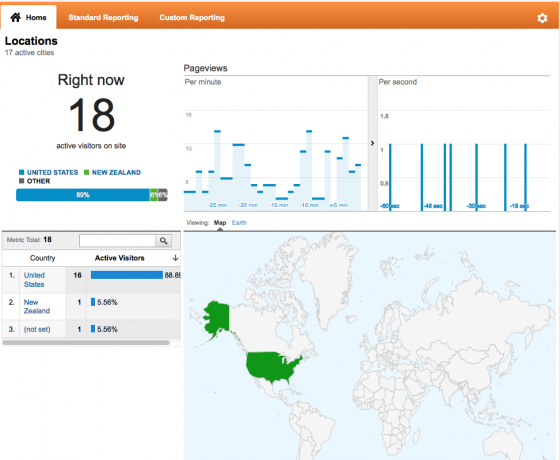Image resolution: width=560 pixels, height=460 pixels.
Task: Open settings via gear icon
Action: pyautogui.click(x=542, y=18)
